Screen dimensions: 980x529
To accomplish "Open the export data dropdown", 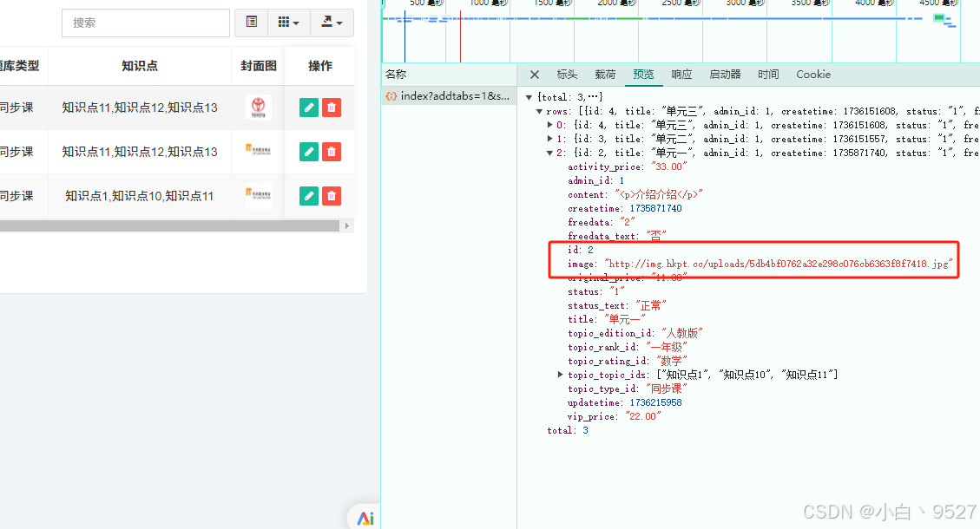I will (332, 23).
